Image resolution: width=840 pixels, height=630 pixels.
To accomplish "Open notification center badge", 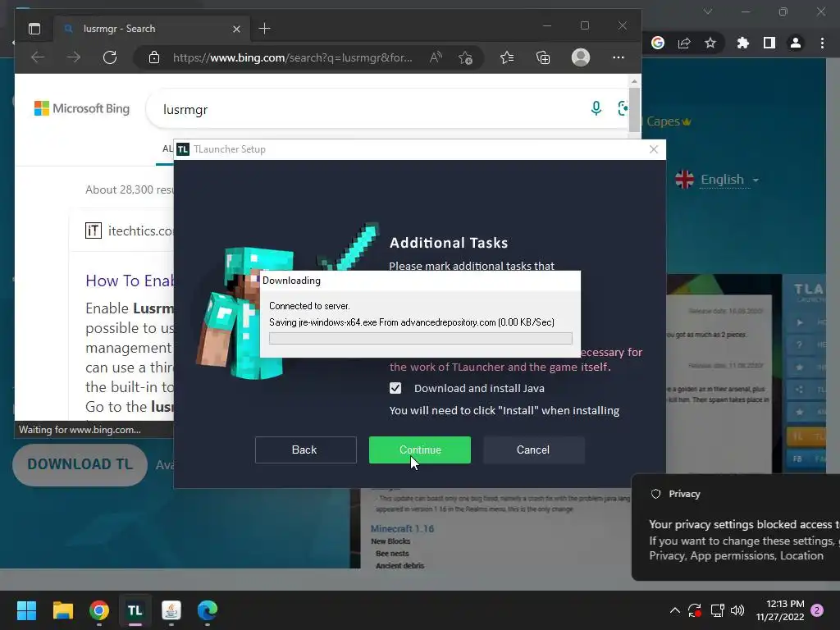I will (x=818, y=610).
